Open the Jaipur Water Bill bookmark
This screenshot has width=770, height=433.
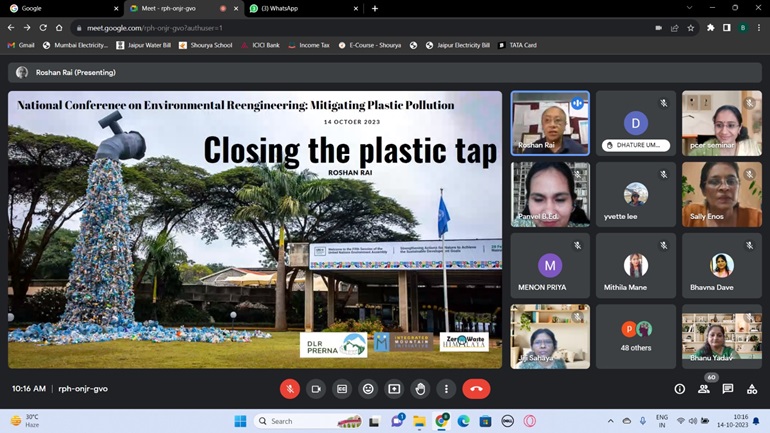click(x=143, y=45)
